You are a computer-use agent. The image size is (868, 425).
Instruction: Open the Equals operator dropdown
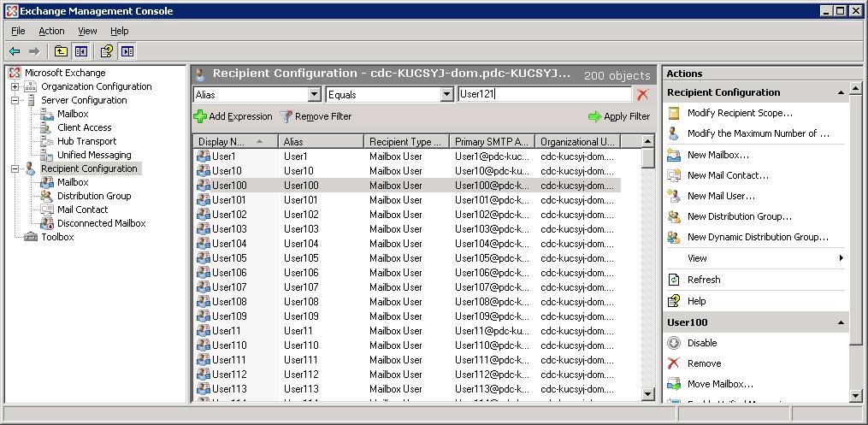tap(447, 95)
